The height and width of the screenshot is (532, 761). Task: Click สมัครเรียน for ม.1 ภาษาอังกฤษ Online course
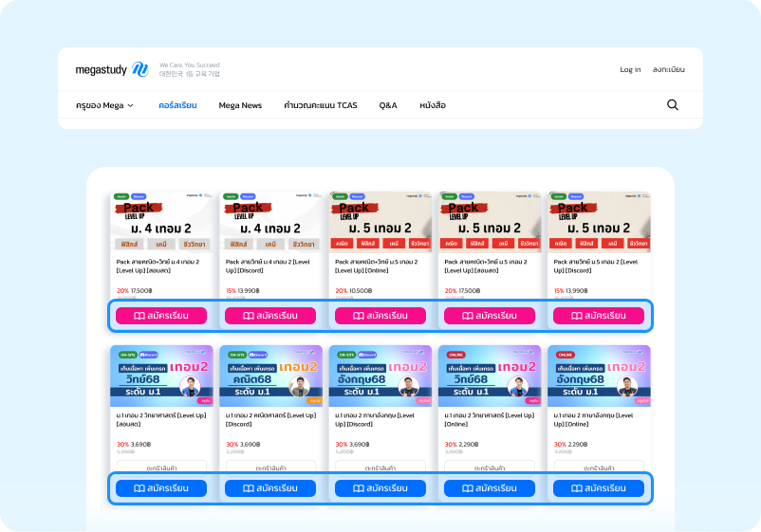599,488
